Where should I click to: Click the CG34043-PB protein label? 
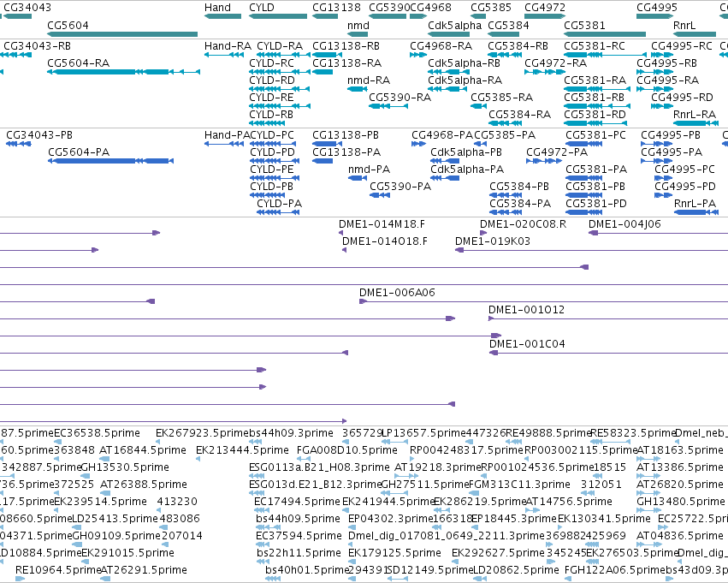39,134
